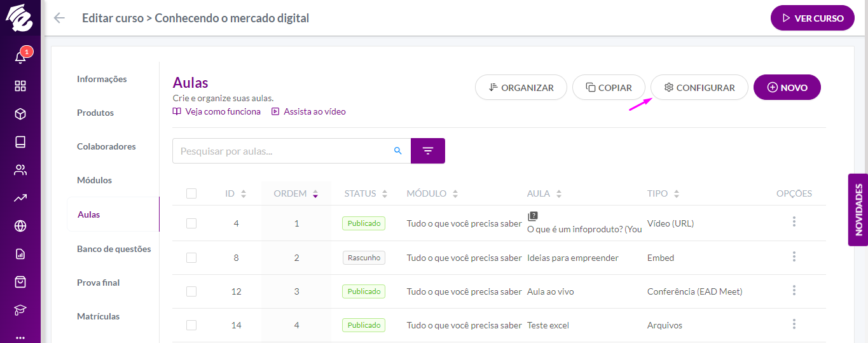
Task: Tick the select-all checkbox in table header
Action: (x=191, y=193)
